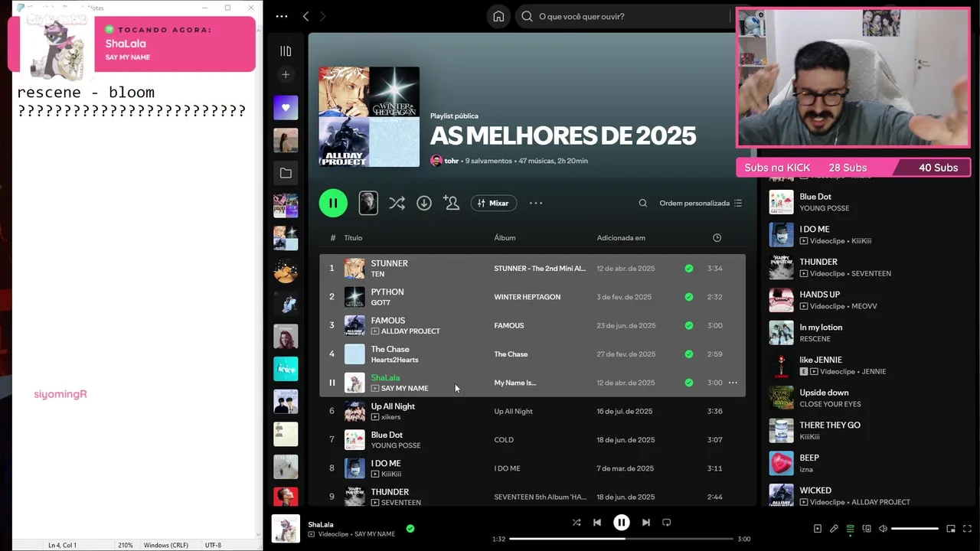
Task: Select like JENNIE in the queue panel
Action: pyautogui.click(x=821, y=360)
